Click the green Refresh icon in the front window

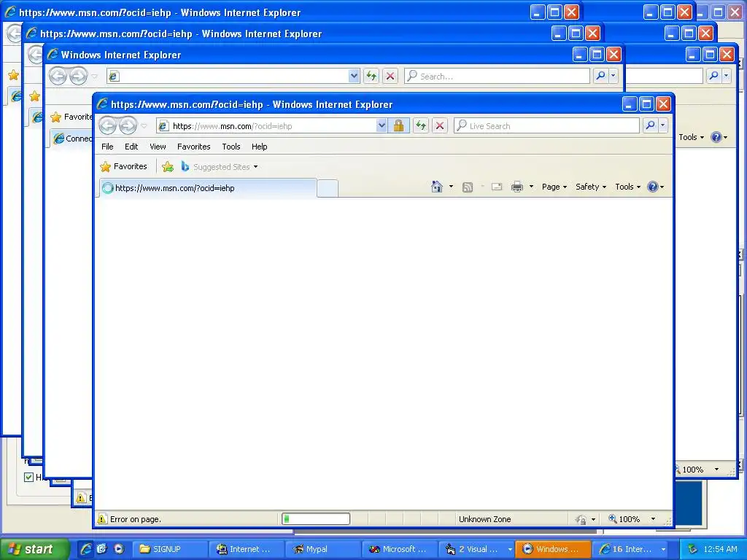421,125
